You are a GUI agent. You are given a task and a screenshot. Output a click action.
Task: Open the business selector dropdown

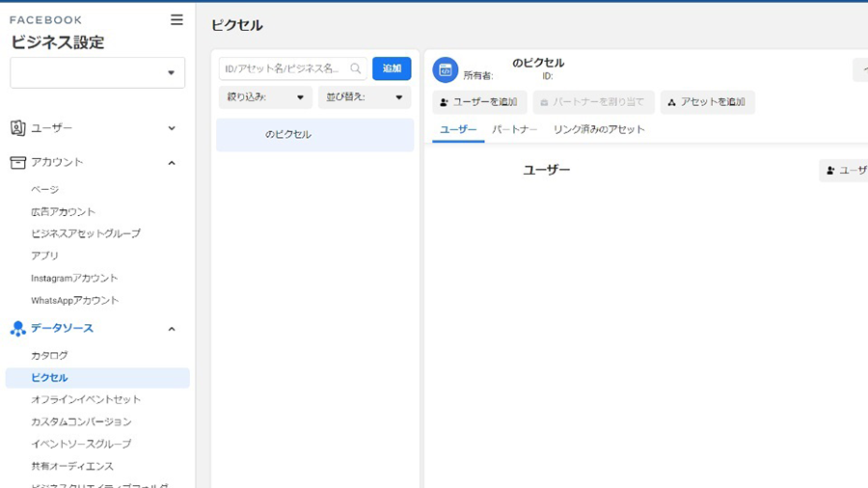tap(97, 72)
